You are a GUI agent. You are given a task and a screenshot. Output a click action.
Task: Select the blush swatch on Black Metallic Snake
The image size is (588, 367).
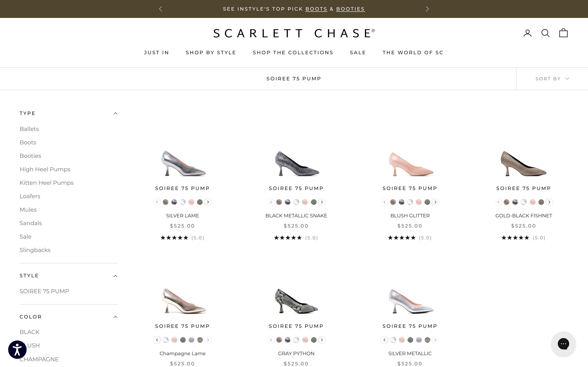(x=305, y=202)
